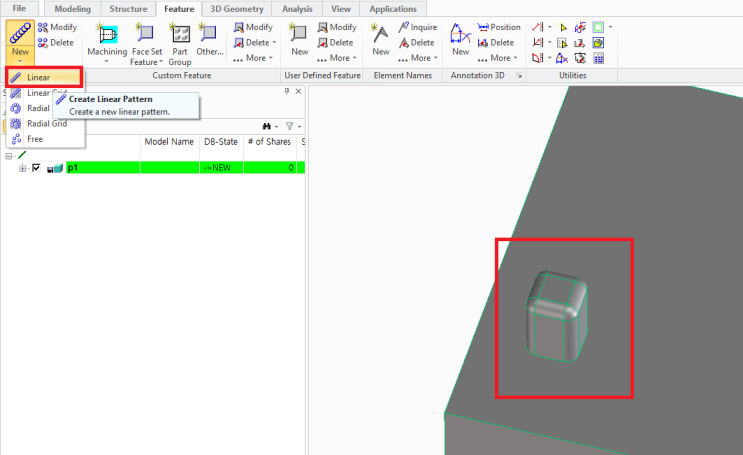The image size is (743, 455).
Task: Open dropdown beside angle measure icon
Action: coord(550,43)
